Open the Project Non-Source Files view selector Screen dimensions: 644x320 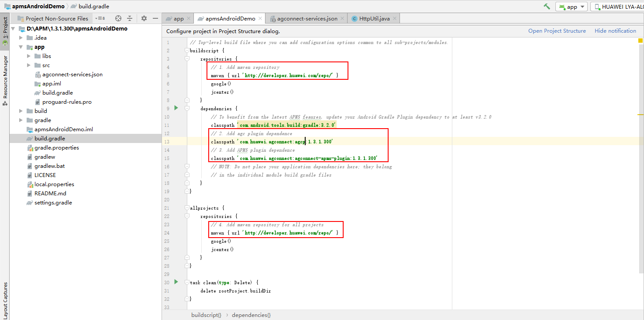click(53, 18)
